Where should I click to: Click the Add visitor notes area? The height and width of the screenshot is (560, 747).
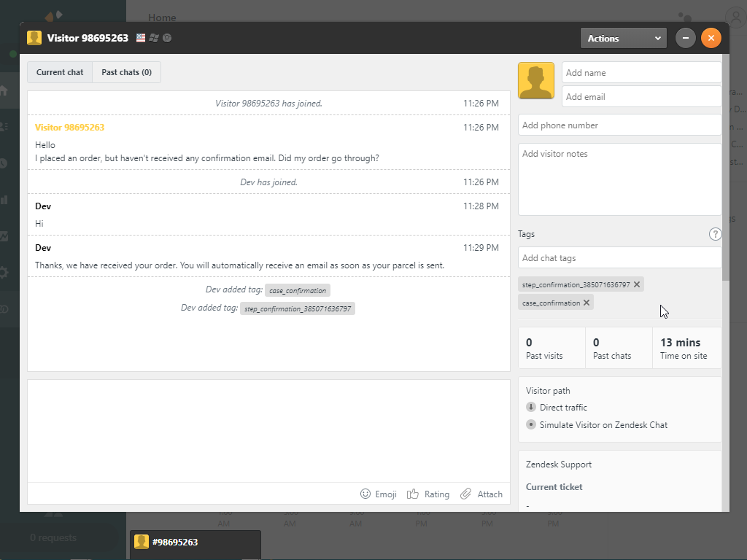(x=619, y=179)
